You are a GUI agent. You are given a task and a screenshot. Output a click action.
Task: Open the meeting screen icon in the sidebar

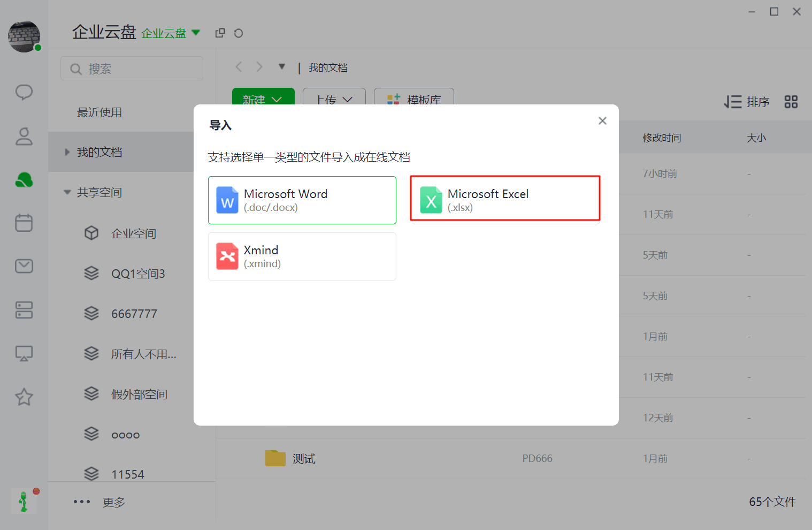click(x=24, y=353)
